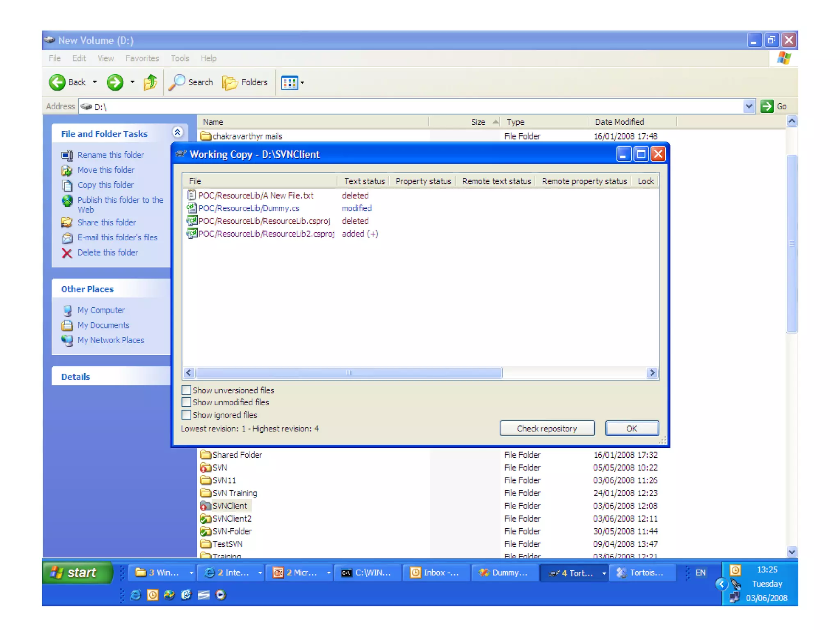Click the Up folder icon in toolbar
This screenshot has width=840, height=630.
(x=150, y=82)
